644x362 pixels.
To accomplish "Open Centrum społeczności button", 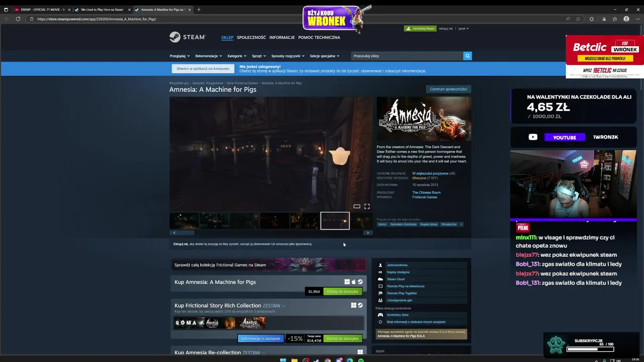I will click(x=448, y=89).
